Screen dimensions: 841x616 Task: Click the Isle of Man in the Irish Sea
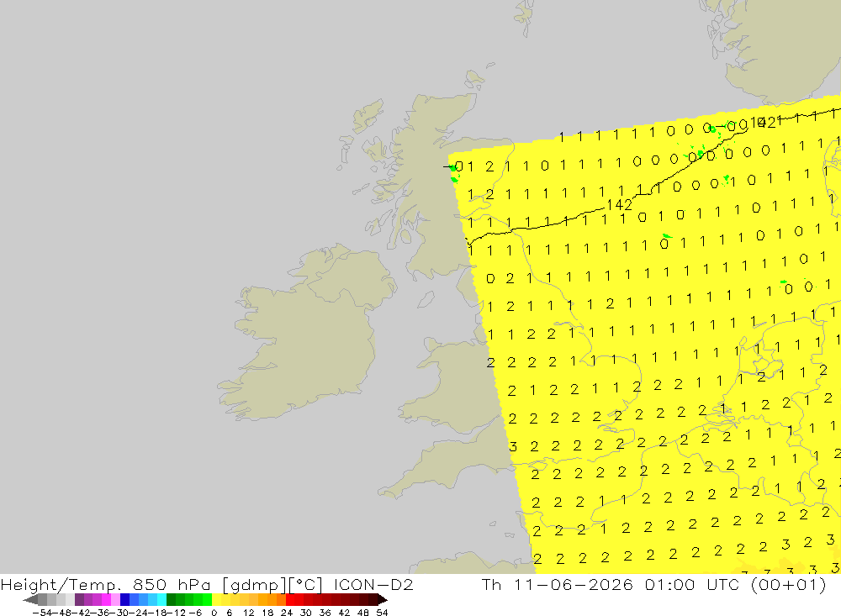(426, 299)
